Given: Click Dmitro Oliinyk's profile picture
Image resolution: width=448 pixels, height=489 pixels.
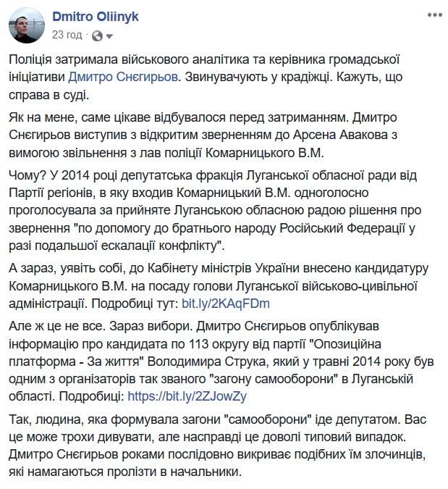Looking at the screenshot, I should 28,25.
